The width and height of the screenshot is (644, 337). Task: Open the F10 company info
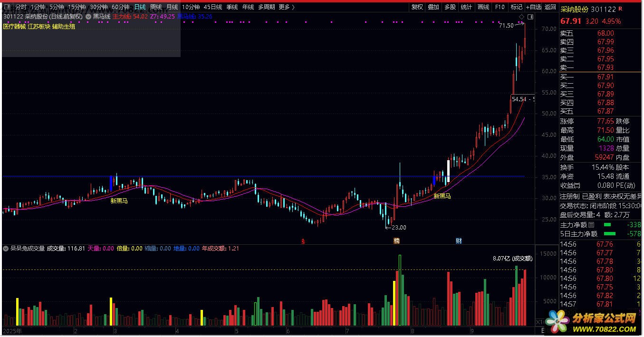click(x=500, y=7)
